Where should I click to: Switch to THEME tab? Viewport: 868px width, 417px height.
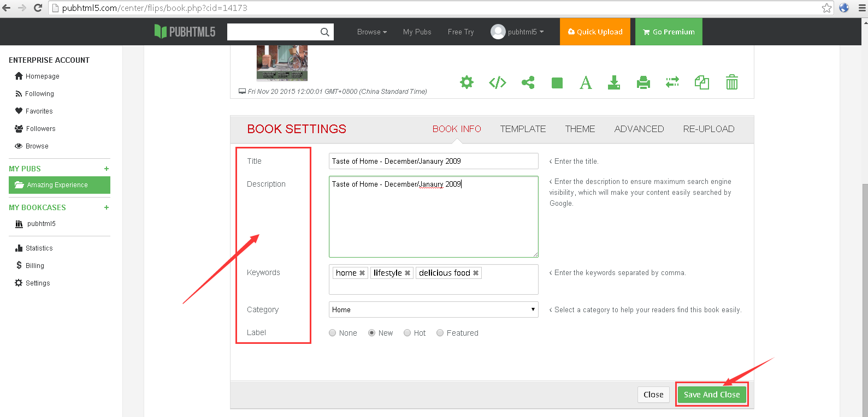[580, 129]
